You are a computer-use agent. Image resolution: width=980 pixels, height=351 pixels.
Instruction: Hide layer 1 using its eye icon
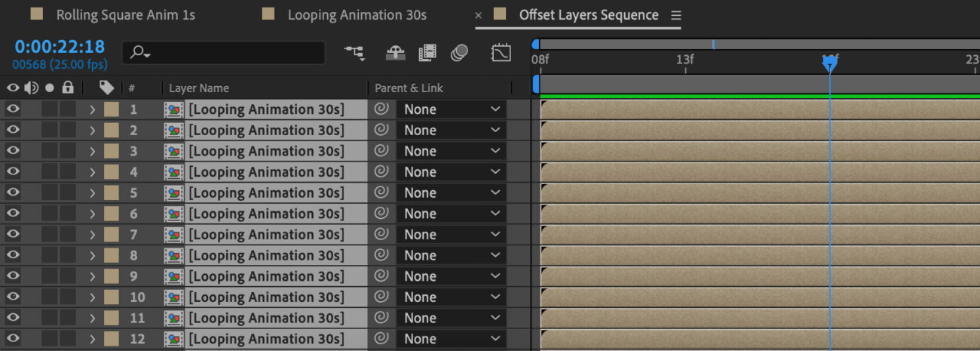pos(12,109)
